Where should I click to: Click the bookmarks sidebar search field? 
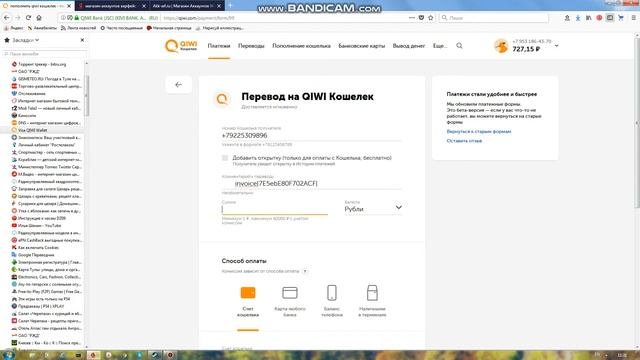44,53
